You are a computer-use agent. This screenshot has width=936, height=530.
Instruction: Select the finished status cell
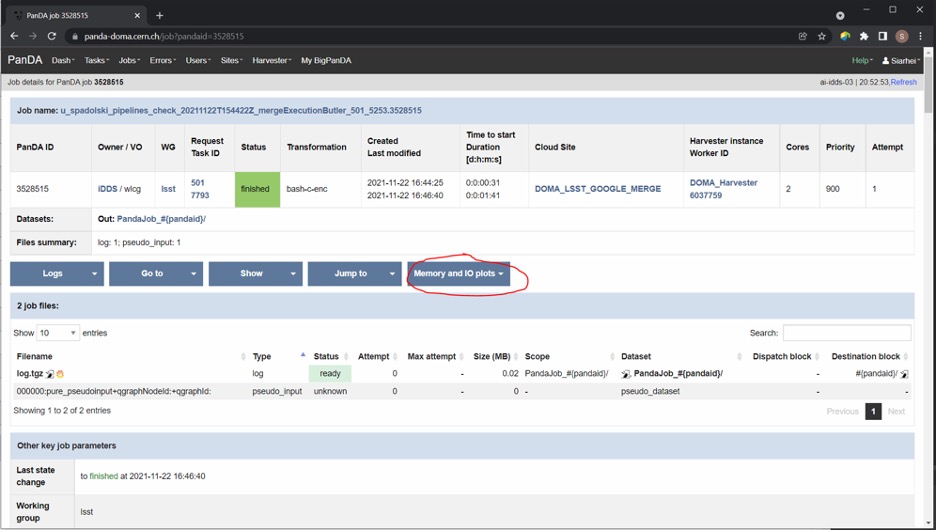pos(257,189)
